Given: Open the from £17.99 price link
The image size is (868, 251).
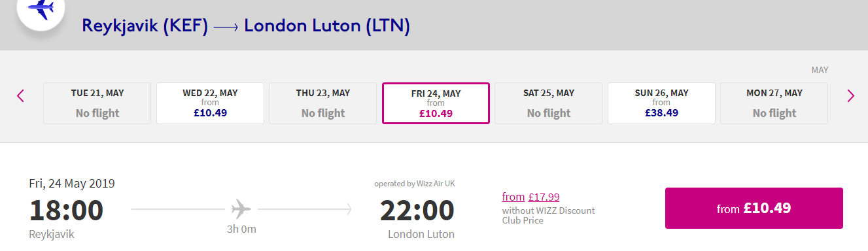Looking at the screenshot, I should click(x=530, y=197).
